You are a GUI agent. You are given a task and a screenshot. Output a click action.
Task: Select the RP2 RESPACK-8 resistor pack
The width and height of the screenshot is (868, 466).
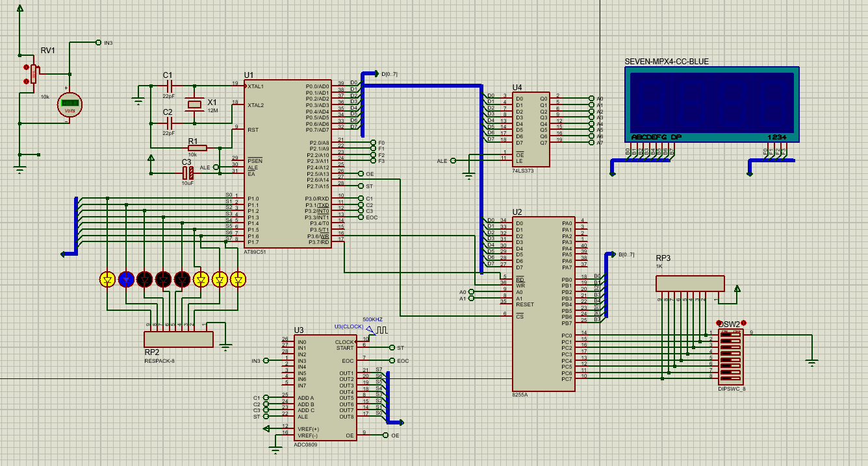[178, 339]
